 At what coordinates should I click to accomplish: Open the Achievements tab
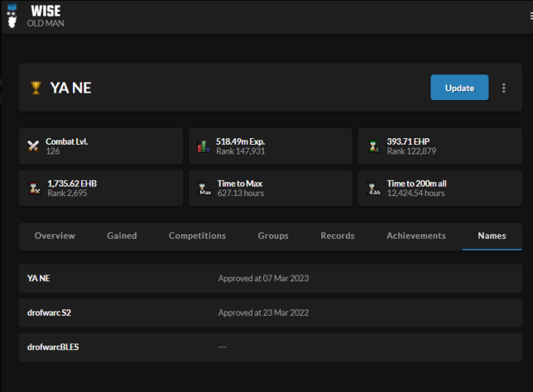415,236
